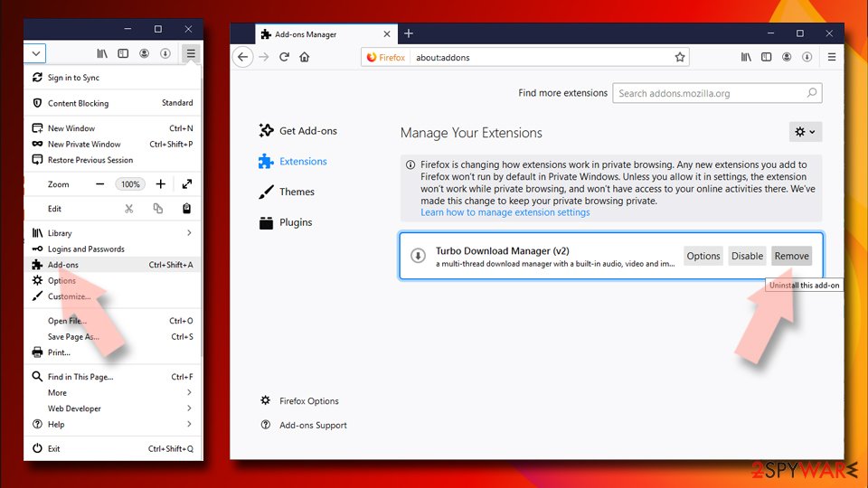
Task: Select Extensions category in sidebar
Action: coord(293,161)
